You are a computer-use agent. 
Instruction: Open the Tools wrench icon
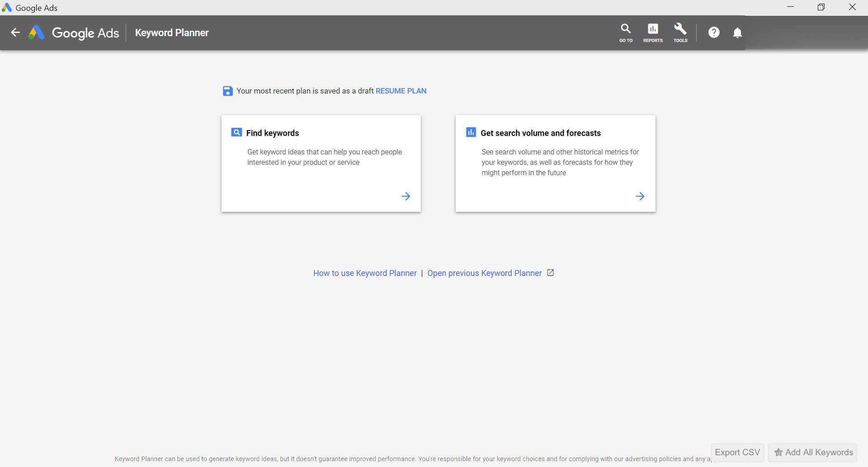[680, 33]
